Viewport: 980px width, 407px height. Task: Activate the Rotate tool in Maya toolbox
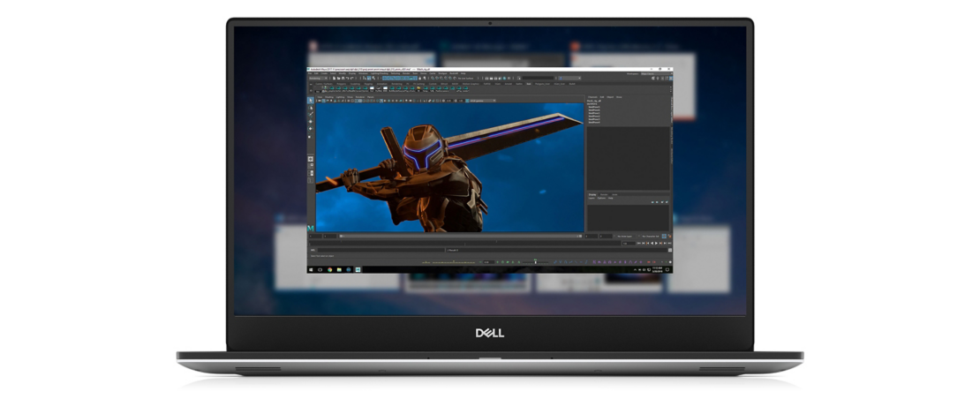[311, 129]
